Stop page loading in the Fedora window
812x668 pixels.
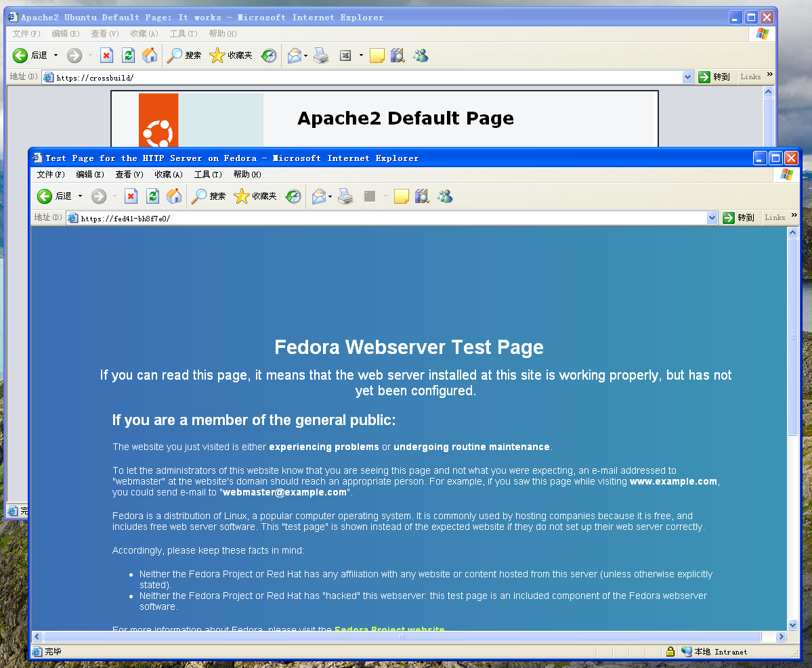click(131, 196)
